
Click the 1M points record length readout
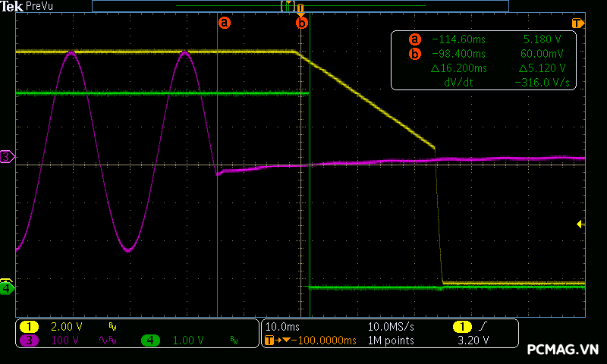[x=391, y=340]
